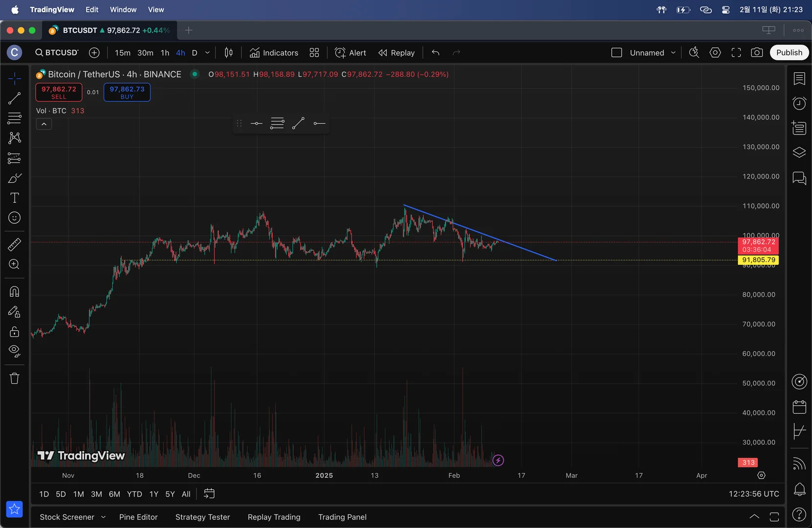
Task: Collapse the indicator legend chevron
Action: (x=44, y=124)
